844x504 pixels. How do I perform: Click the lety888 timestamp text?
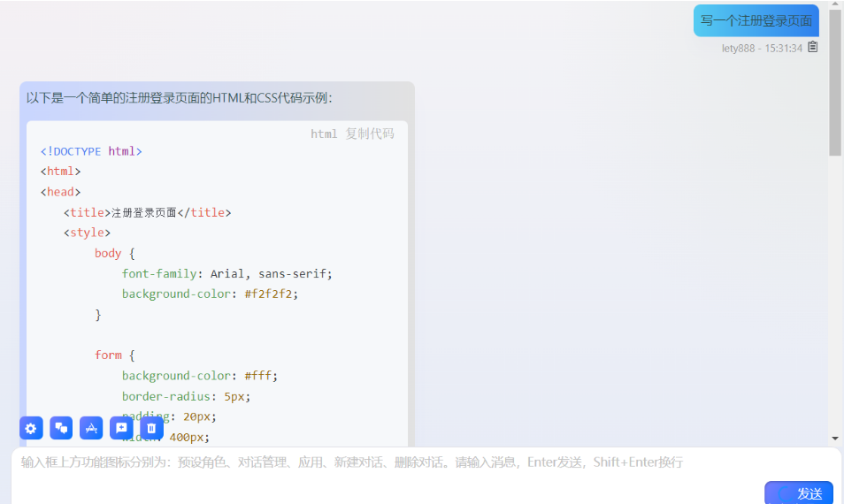(762, 49)
